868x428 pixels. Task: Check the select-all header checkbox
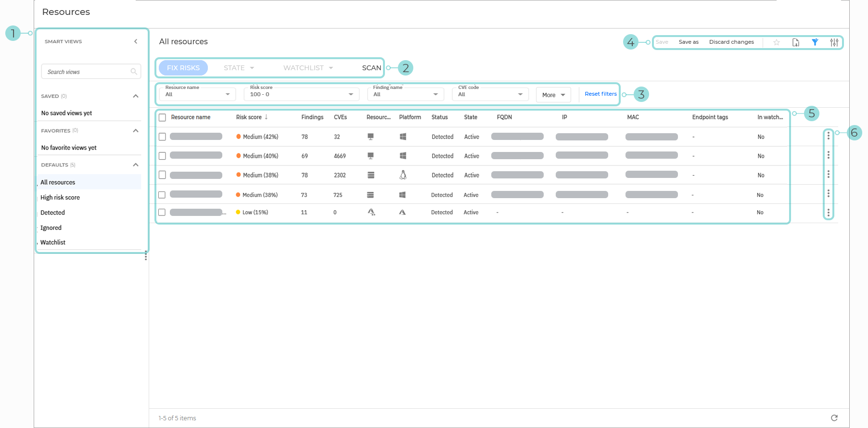point(162,117)
